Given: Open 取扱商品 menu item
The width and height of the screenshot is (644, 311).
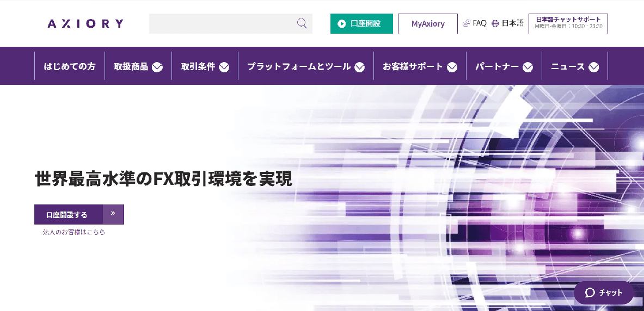Looking at the screenshot, I should (x=131, y=66).
